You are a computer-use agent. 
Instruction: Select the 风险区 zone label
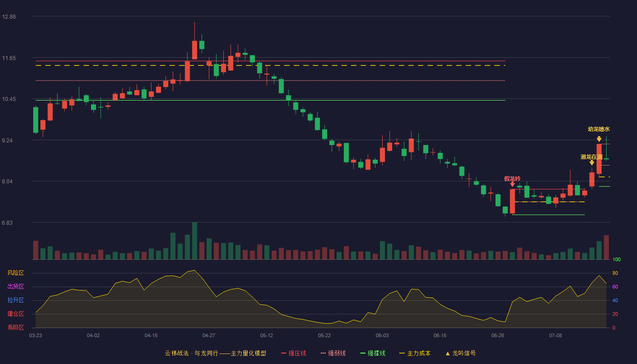coord(15,273)
